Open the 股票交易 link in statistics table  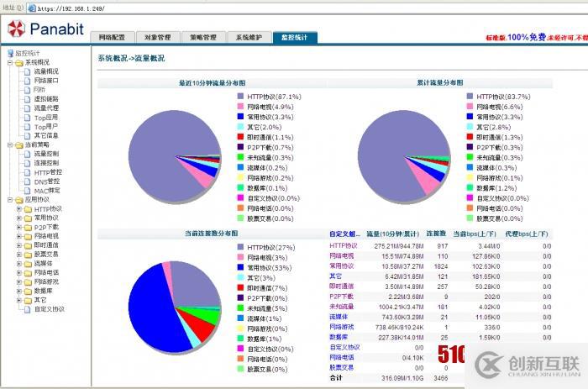pos(341,368)
